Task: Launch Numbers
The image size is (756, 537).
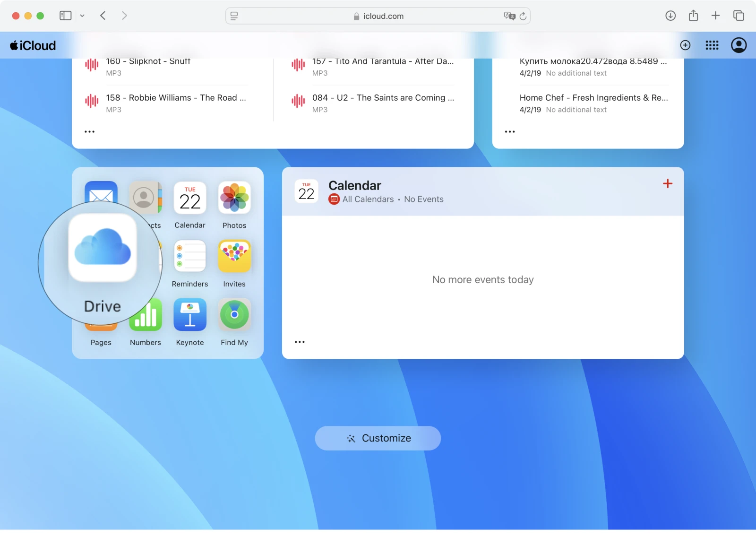Action: pyautogui.click(x=145, y=314)
